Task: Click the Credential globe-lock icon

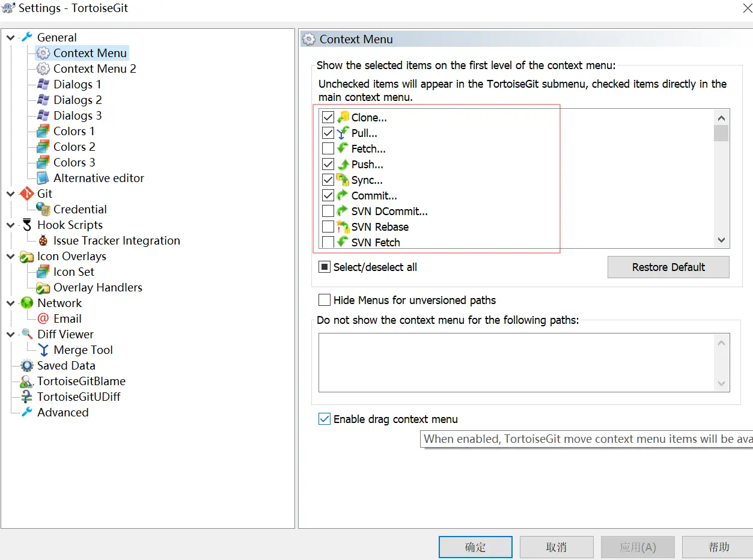Action: (x=43, y=209)
